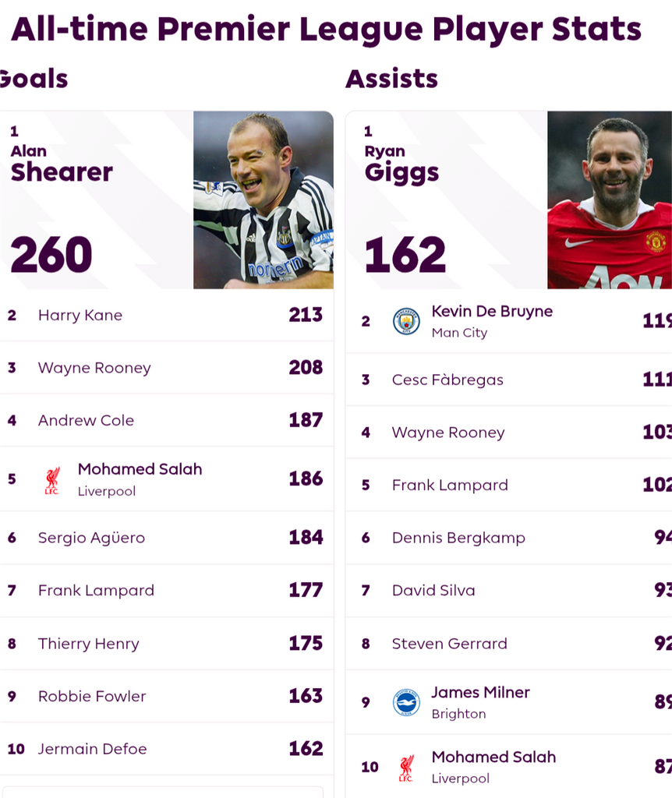Viewport: 672px width, 798px height.
Task: Open David Silva's assists entry
Action: click(x=508, y=591)
